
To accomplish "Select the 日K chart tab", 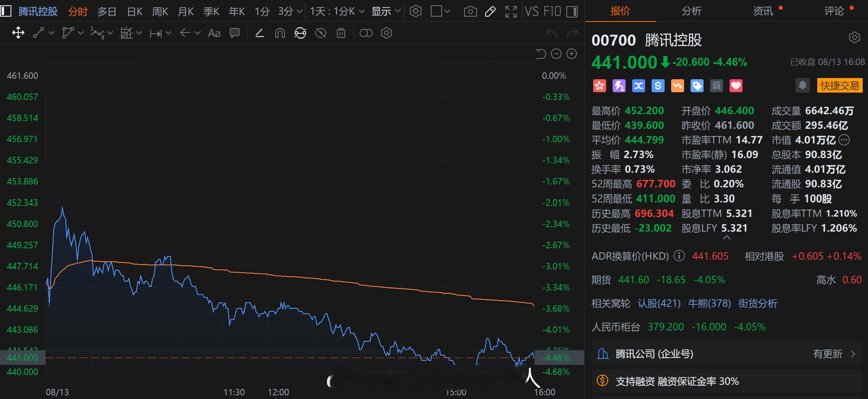I will point(135,11).
